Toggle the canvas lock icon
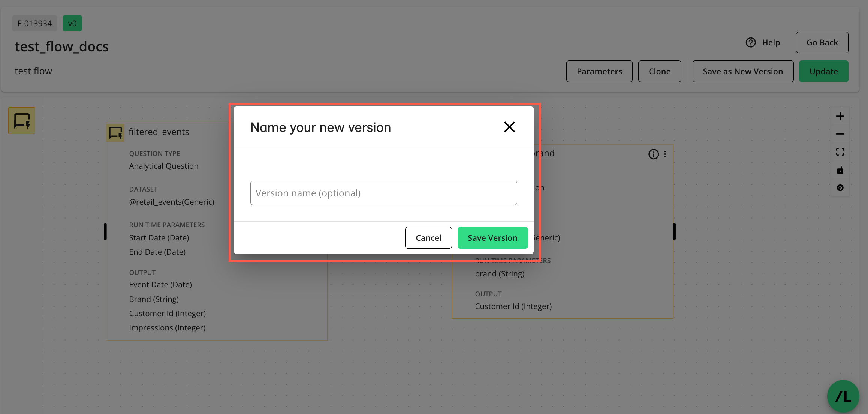868x414 pixels. click(840, 170)
